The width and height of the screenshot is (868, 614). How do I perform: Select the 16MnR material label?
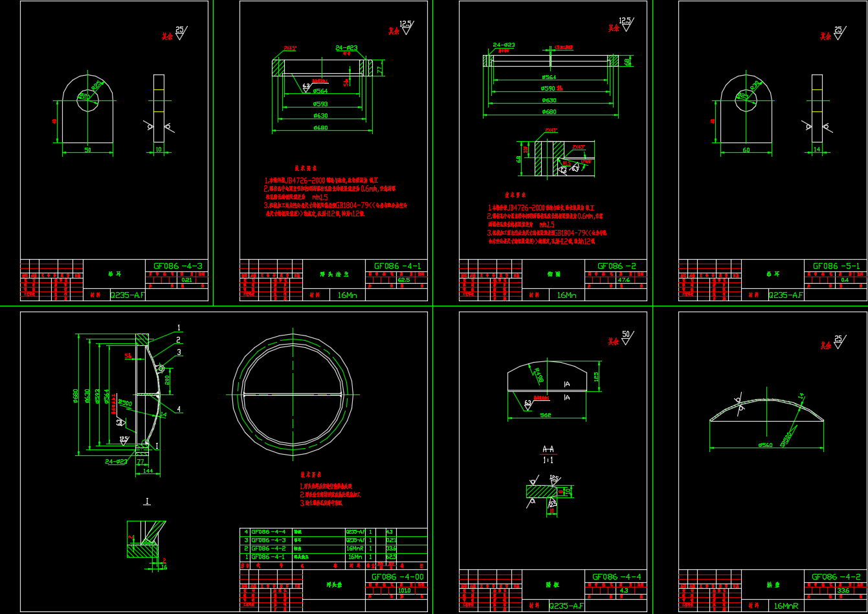pyautogui.click(x=785, y=606)
